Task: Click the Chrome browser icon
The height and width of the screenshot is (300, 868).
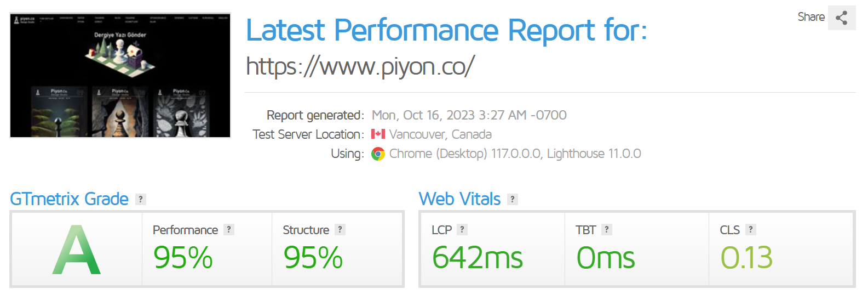Action: point(378,154)
